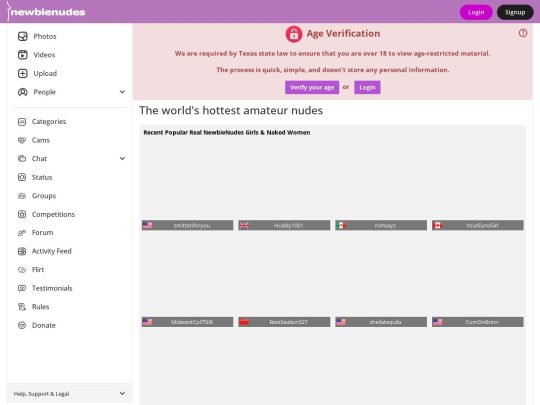The image size is (540, 405).
Task: Expand the People submenu chevron
Action: coord(122,92)
